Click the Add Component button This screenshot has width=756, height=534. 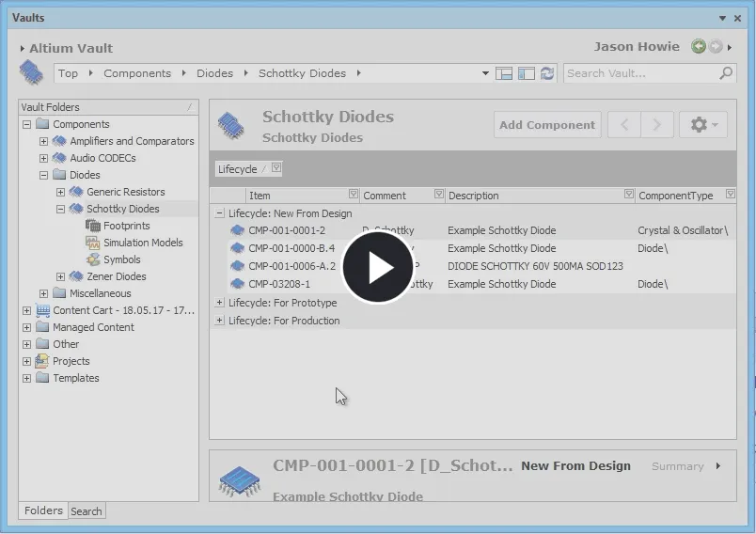(547, 125)
